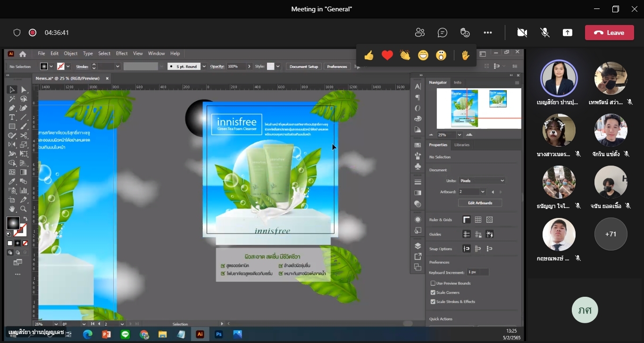The image size is (644, 343).
Task: Click the Illustrator Home icon
Action: [x=23, y=54]
